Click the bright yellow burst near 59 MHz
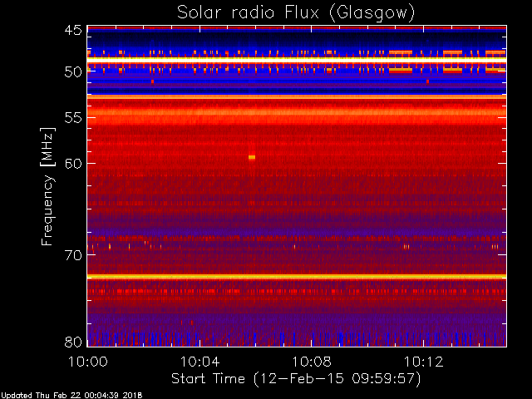The height and width of the screenshot is (399, 532). pos(252,157)
